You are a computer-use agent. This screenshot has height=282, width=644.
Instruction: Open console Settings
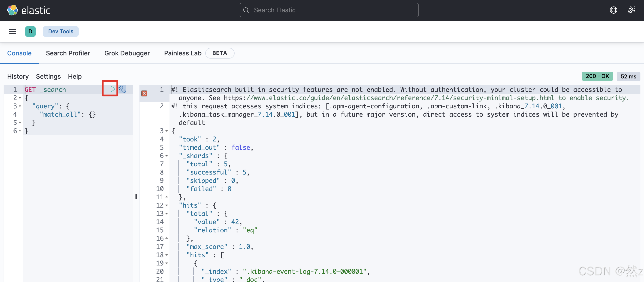point(48,76)
